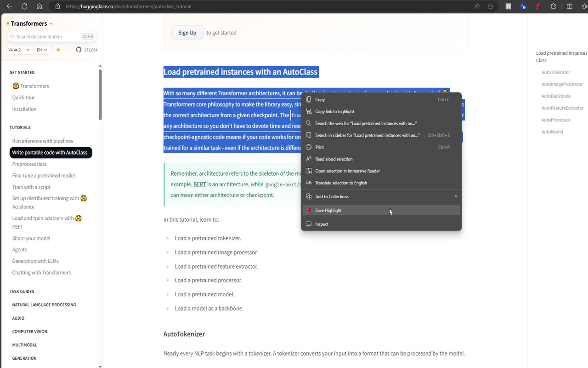This screenshot has height=368, width=588.
Task: Jump to AutoFeatureExtractor in the table of contents
Action: 562,108
